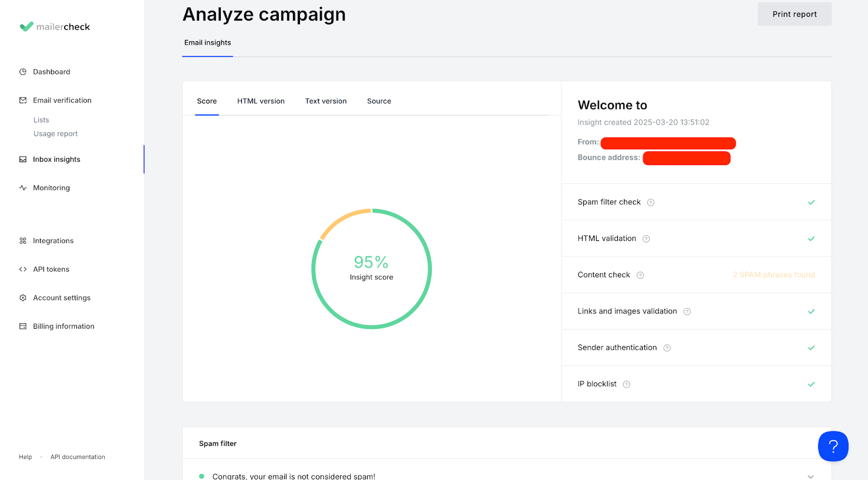Open Email verification in sidebar
Viewport: 868px width, 480px height.
62,100
